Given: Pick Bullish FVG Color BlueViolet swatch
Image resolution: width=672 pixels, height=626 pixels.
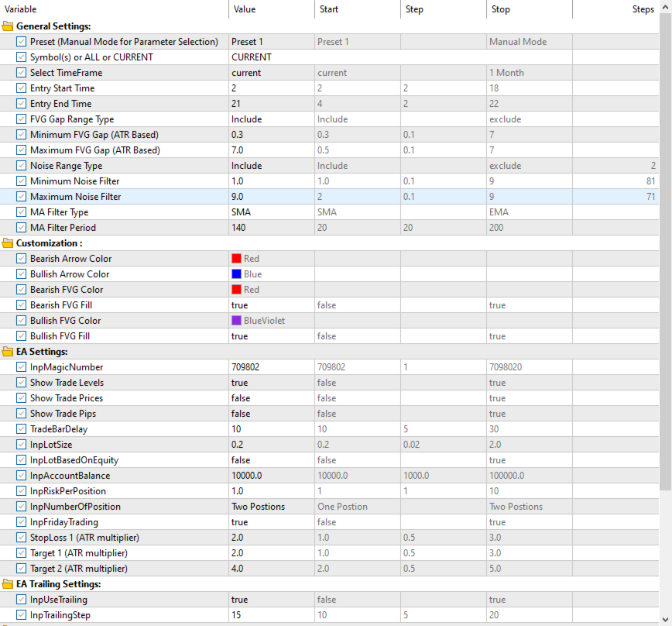Looking at the screenshot, I should pyautogui.click(x=236, y=320).
